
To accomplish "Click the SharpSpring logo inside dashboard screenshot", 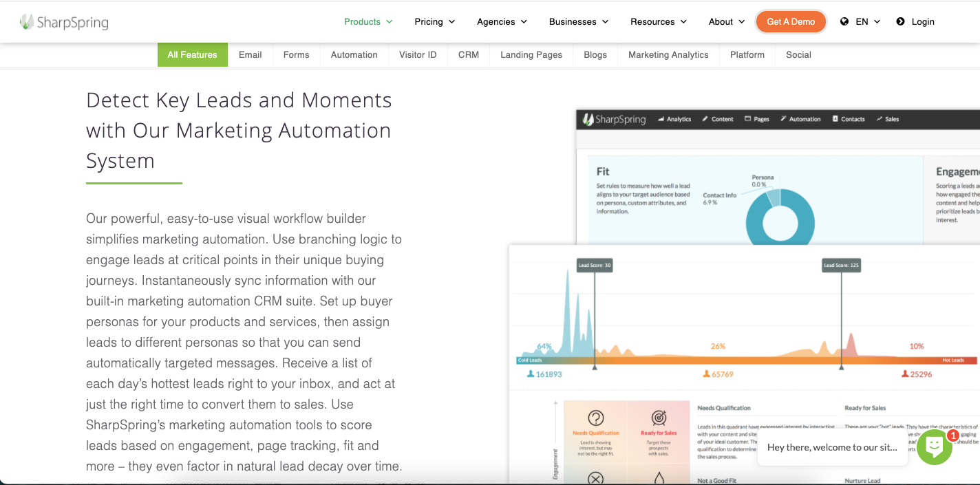I will click(x=614, y=119).
